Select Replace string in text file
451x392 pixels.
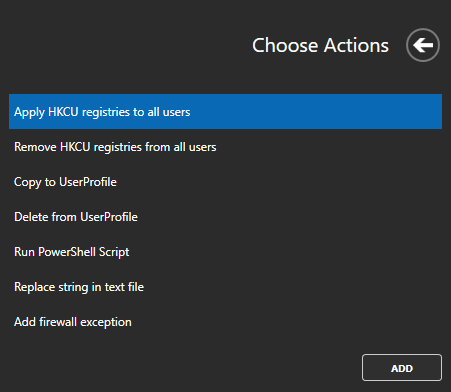225,287
